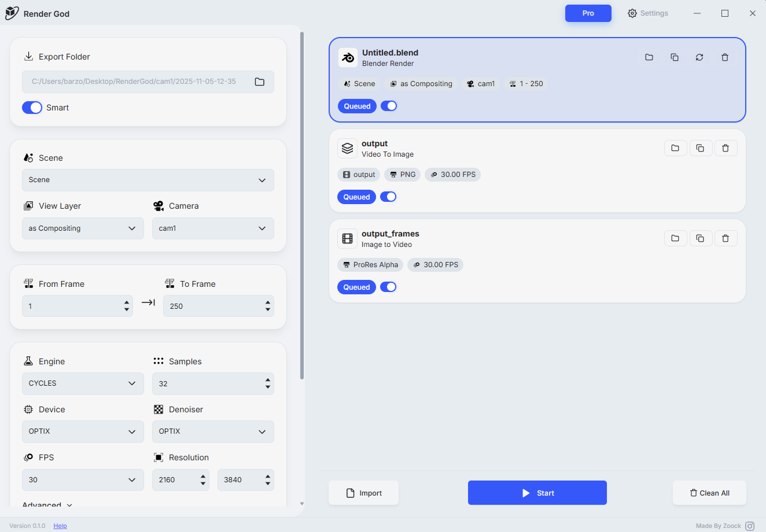Increase the Samples value with the upper stepper

[x=267, y=380]
